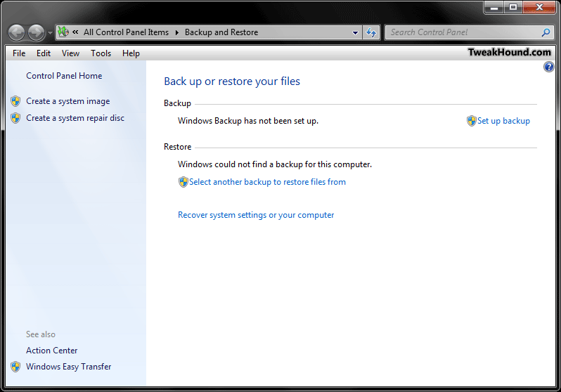Open Windows Easy Transfer link
This screenshot has height=392, width=561.
click(x=69, y=367)
